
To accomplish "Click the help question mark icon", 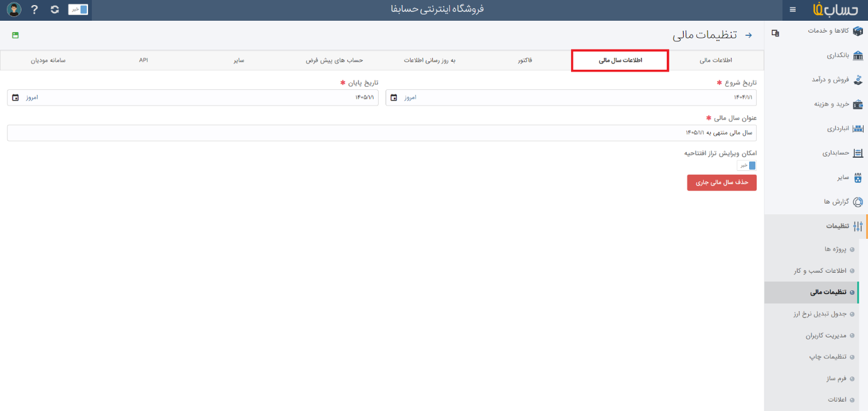I will point(35,9).
